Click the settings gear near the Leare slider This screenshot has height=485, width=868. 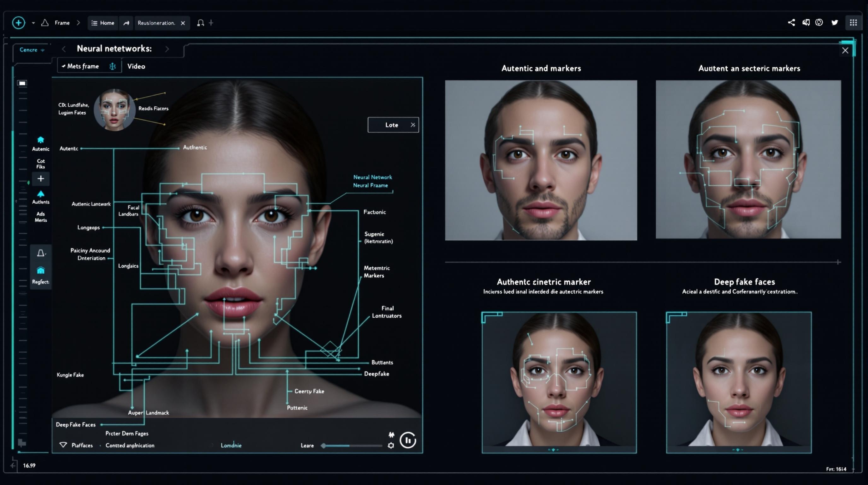[x=390, y=445]
